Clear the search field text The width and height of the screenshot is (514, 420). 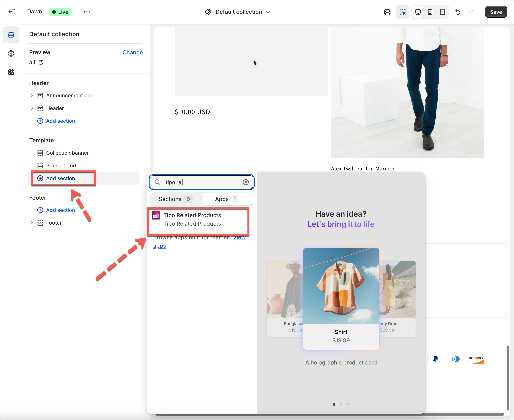tap(245, 182)
